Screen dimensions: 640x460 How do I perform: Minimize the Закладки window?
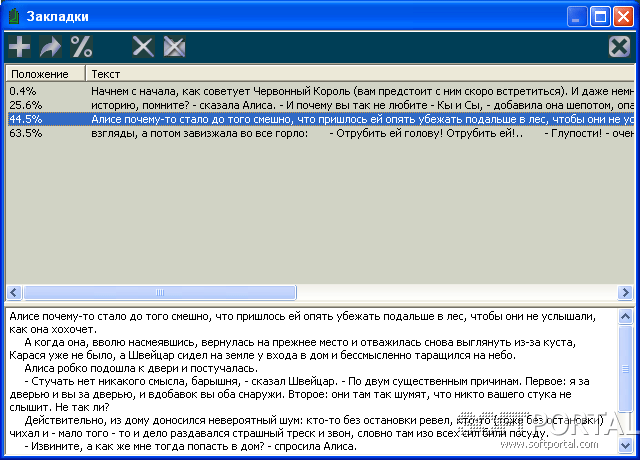(x=576, y=17)
